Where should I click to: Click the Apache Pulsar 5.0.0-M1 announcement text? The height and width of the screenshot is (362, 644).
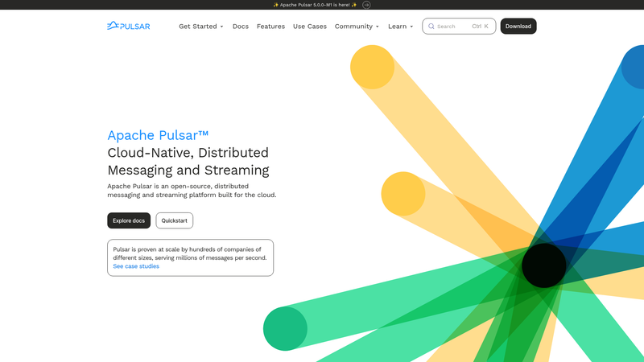[x=315, y=5]
